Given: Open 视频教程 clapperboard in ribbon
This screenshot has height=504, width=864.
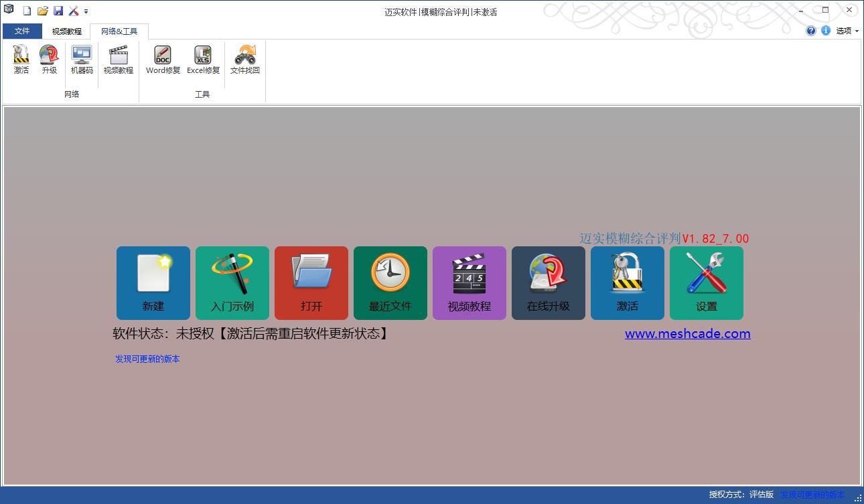Looking at the screenshot, I should coord(119,60).
